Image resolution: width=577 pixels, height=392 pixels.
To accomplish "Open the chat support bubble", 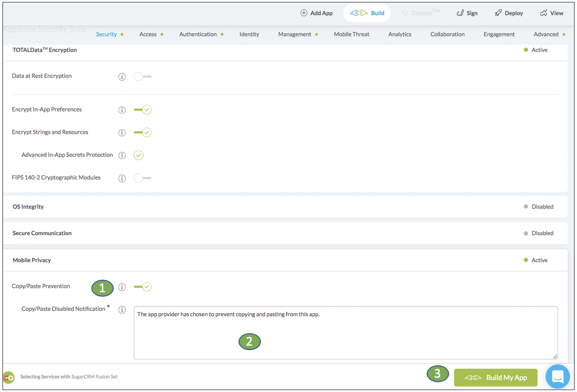I will pos(557,377).
